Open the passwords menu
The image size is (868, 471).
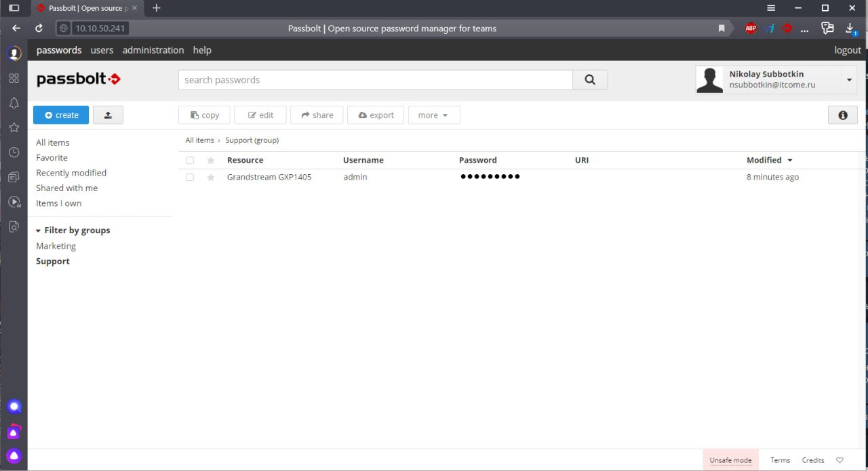click(x=59, y=50)
